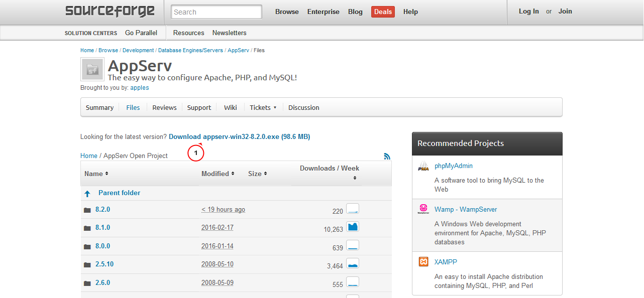Click the 2008-05-10 modified date

(x=218, y=264)
